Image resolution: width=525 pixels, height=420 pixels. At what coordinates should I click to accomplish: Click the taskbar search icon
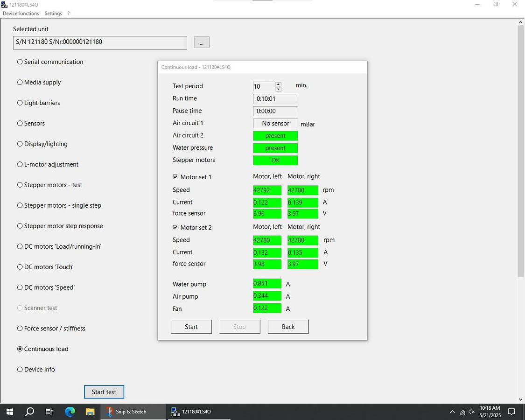(x=29, y=412)
